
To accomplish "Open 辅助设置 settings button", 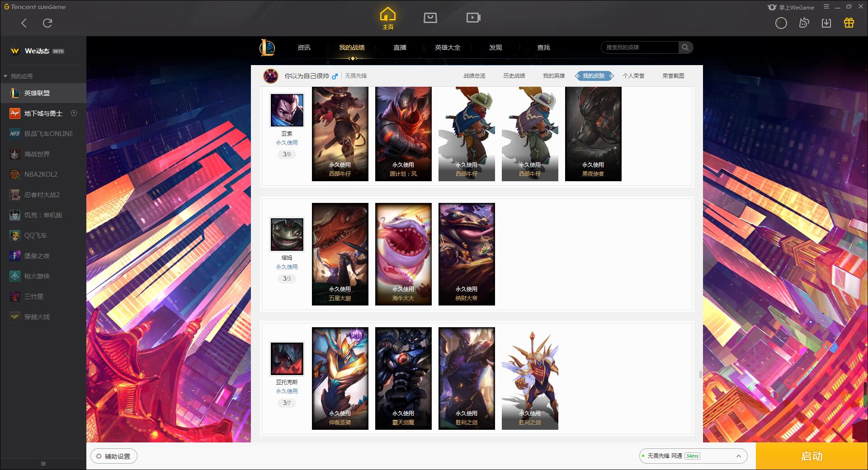I will coord(113,456).
